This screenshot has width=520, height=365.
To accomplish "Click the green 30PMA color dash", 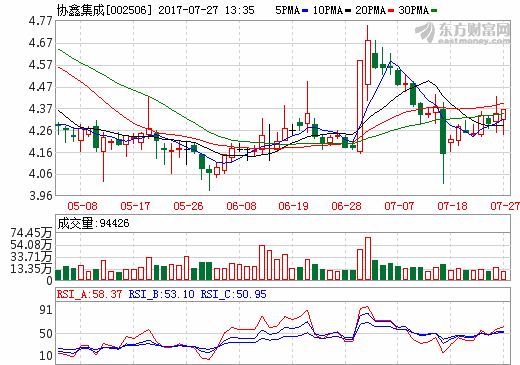I will [434, 11].
